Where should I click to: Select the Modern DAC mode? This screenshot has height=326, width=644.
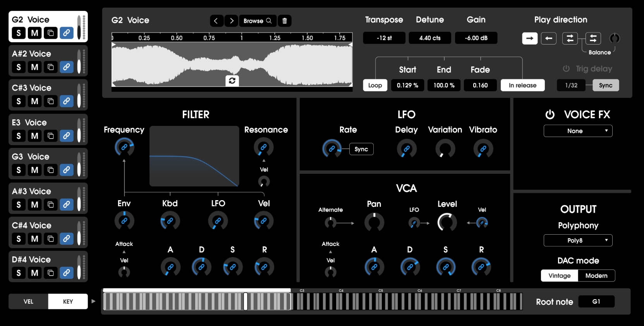[x=596, y=276]
